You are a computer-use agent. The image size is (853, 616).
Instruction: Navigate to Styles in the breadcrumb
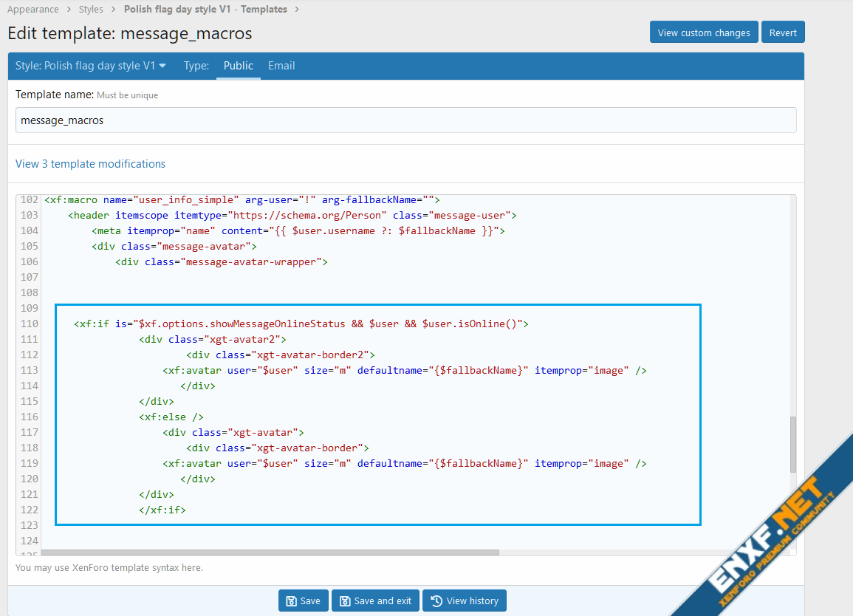[x=91, y=10]
